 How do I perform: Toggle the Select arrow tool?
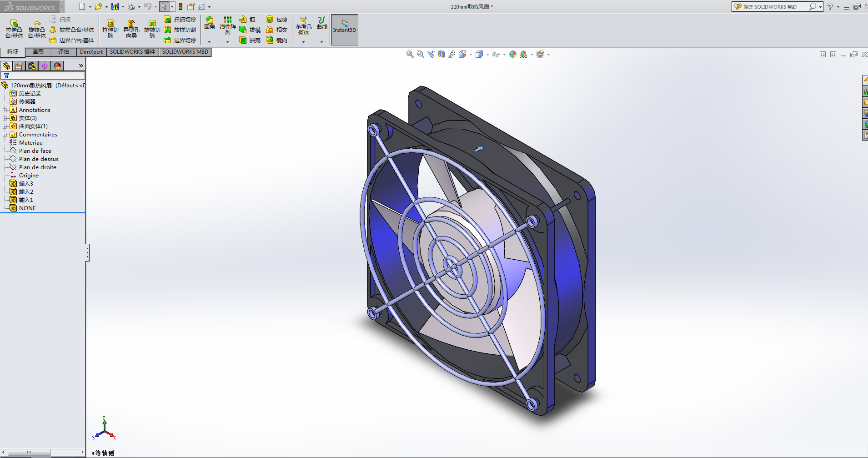click(164, 7)
